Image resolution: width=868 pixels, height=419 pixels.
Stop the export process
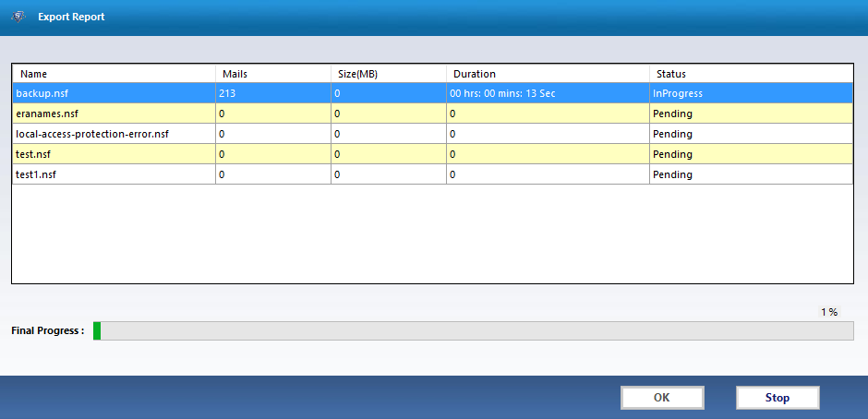coord(778,398)
